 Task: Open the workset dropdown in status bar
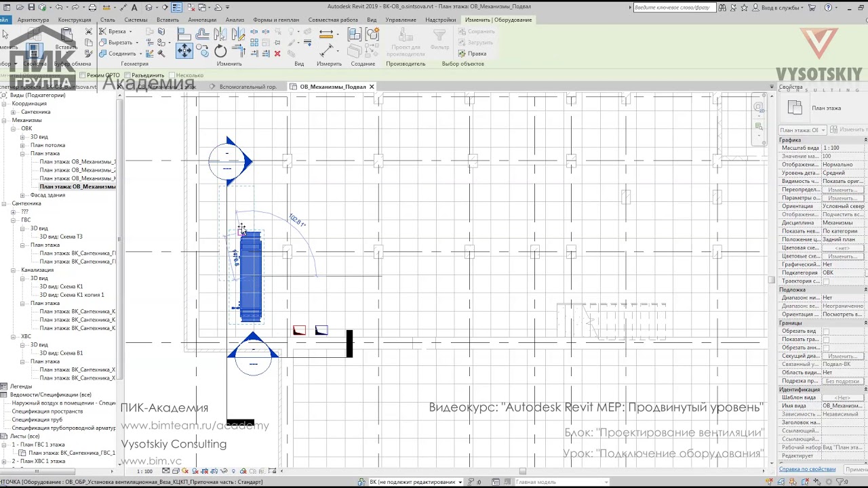[x=460, y=482]
